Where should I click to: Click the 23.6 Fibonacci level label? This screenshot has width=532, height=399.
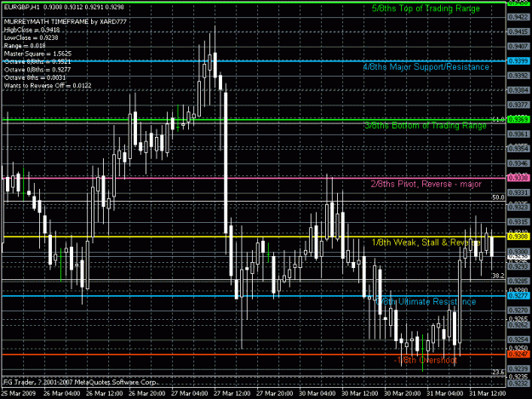click(x=498, y=373)
